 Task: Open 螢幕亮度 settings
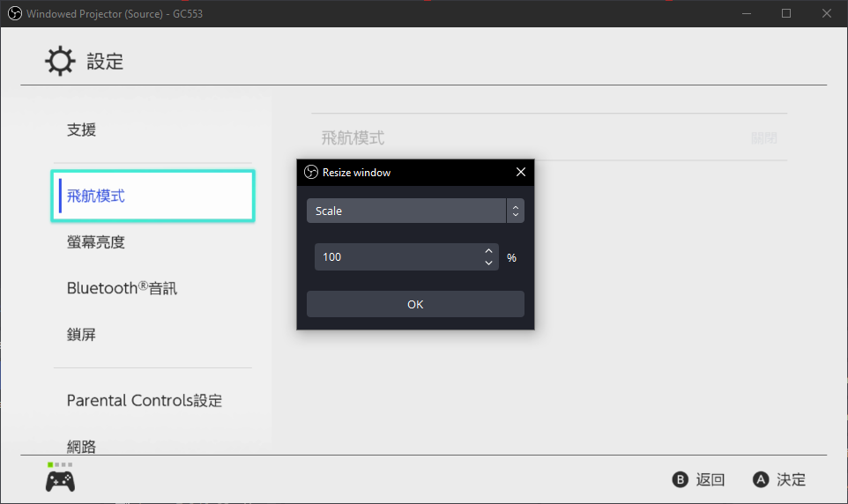point(96,241)
